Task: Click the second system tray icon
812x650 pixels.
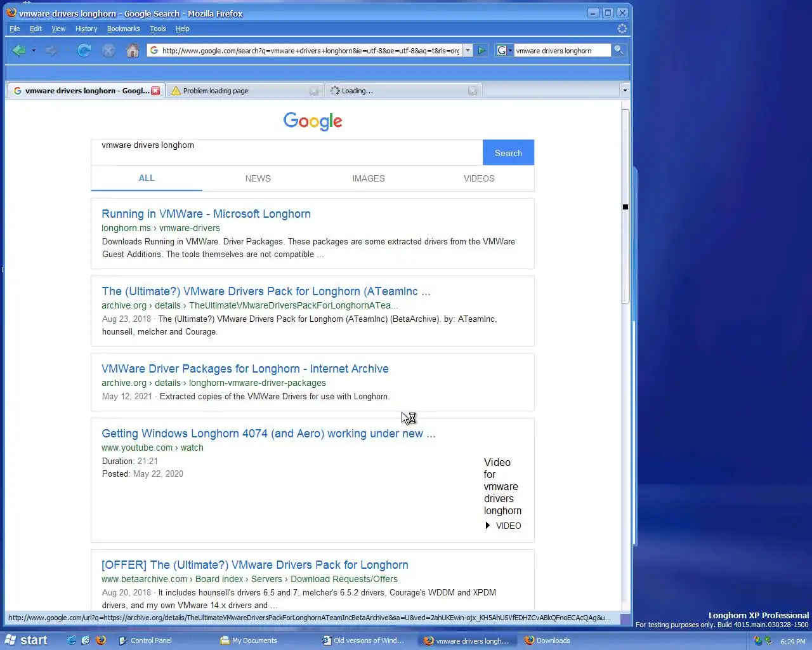Action: (x=768, y=641)
